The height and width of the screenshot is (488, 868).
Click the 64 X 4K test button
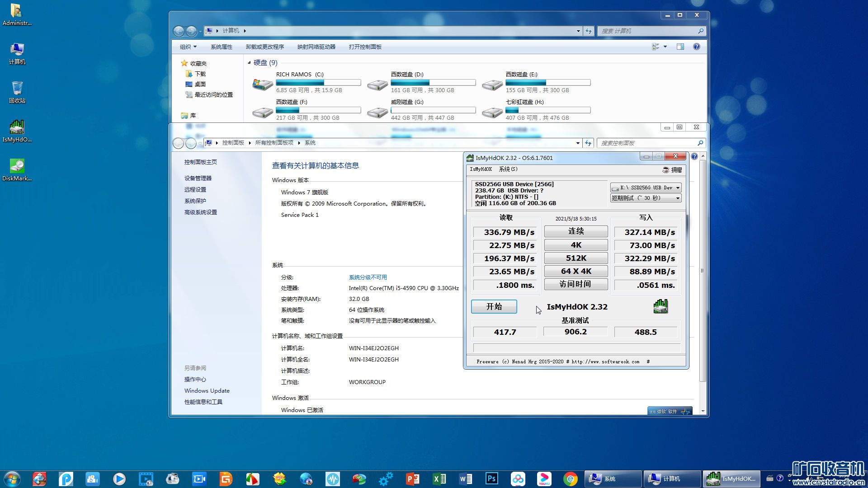pos(576,271)
